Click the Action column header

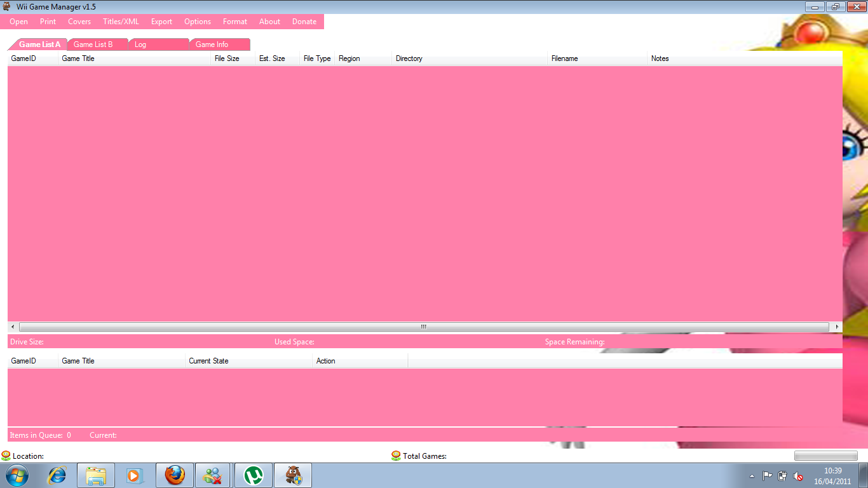(x=360, y=361)
